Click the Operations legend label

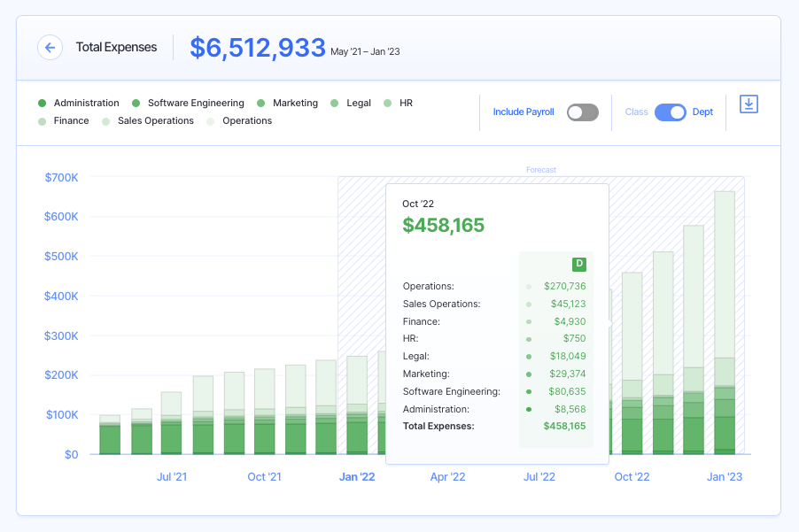pyautogui.click(x=246, y=121)
